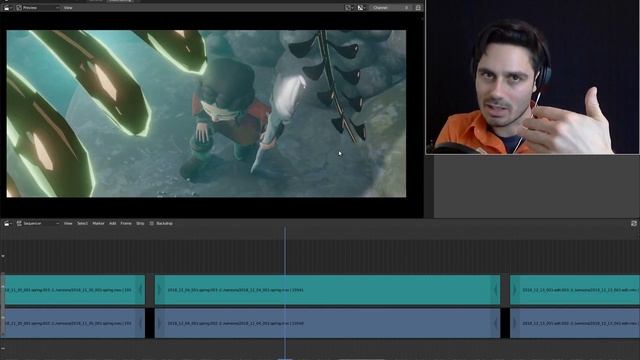Click the presenter webcam video
Screen dimensions: 640x360
coord(533,77)
